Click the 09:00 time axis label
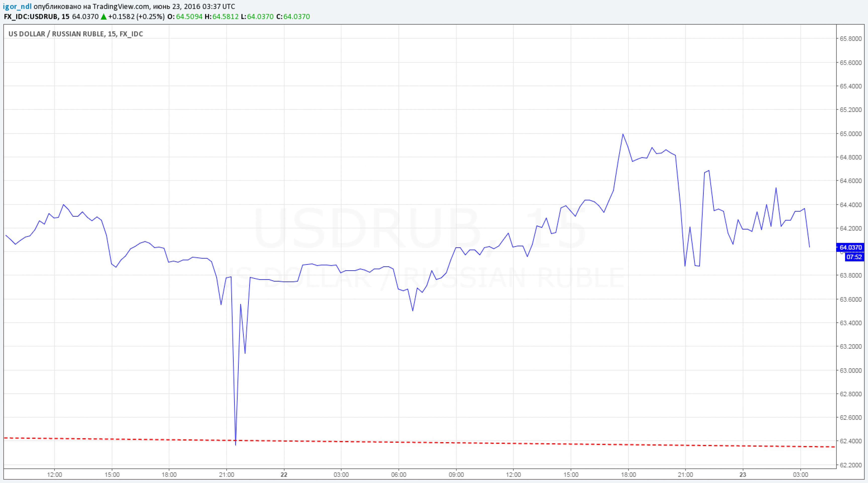This screenshot has width=868, height=483. 456,475
